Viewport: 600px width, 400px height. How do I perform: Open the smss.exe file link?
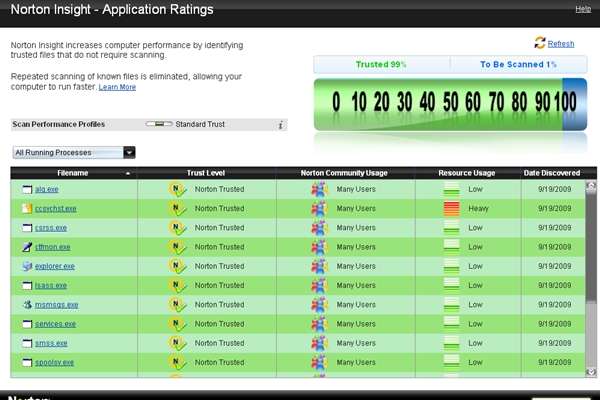pyautogui.click(x=51, y=343)
